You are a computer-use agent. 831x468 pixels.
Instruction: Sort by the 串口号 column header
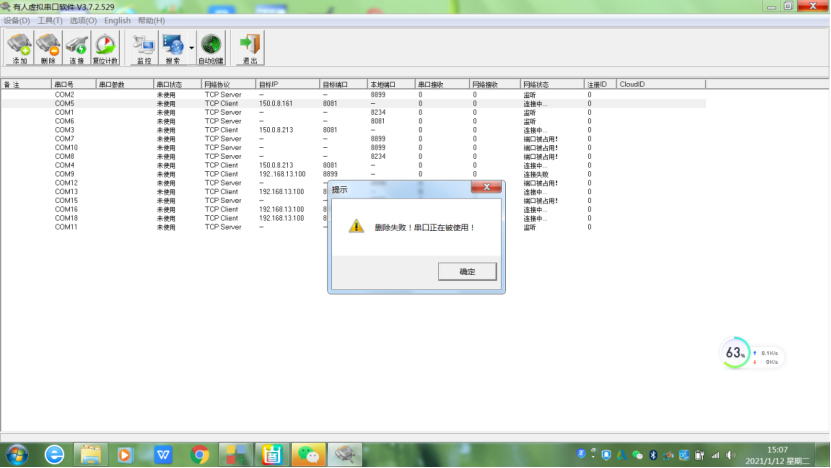72,85
